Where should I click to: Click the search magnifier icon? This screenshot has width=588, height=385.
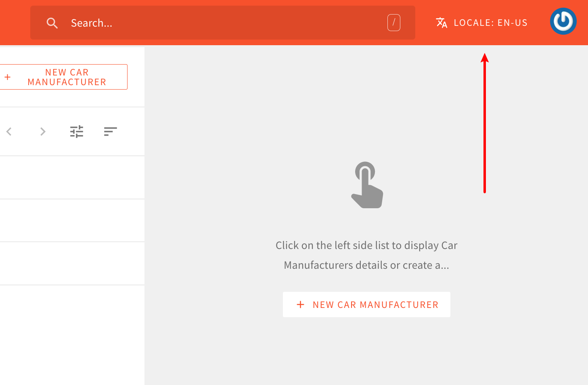pos(52,23)
